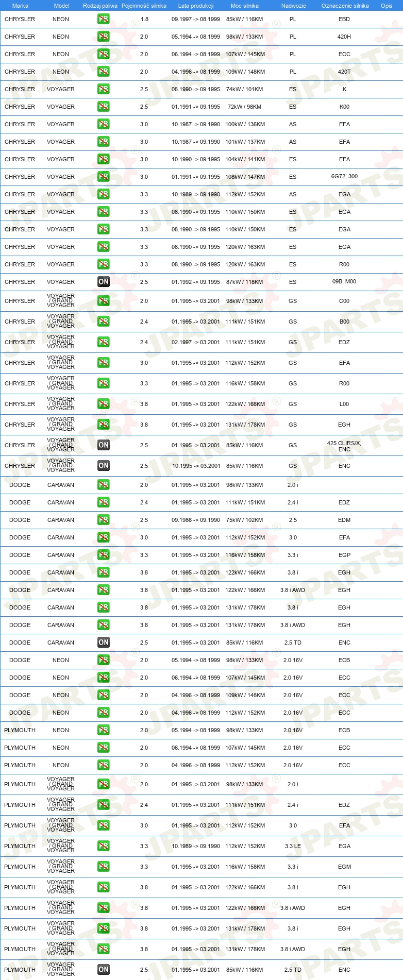Click the PB icon in the Chrysler L00 engine row

tap(104, 404)
